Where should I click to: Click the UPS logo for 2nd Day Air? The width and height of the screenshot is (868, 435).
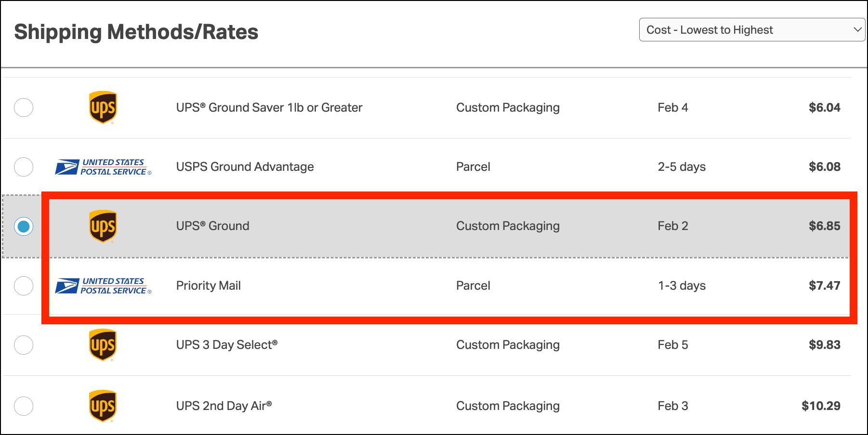103,406
